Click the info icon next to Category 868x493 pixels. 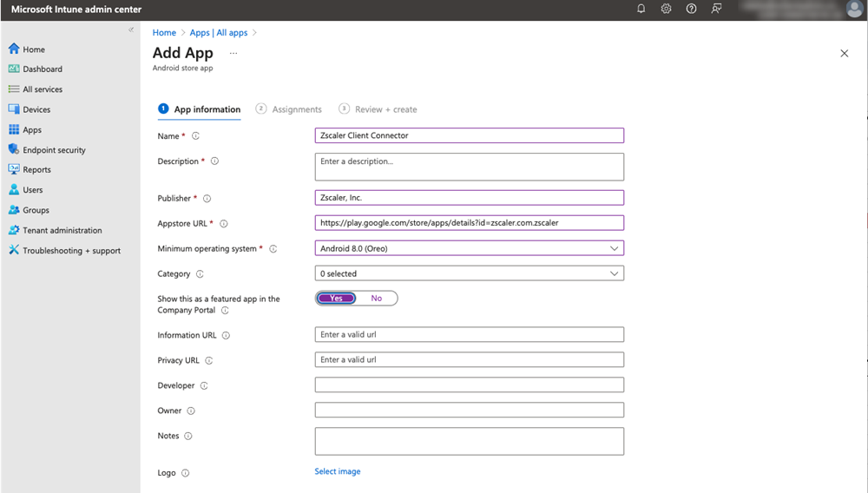(x=200, y=274)
